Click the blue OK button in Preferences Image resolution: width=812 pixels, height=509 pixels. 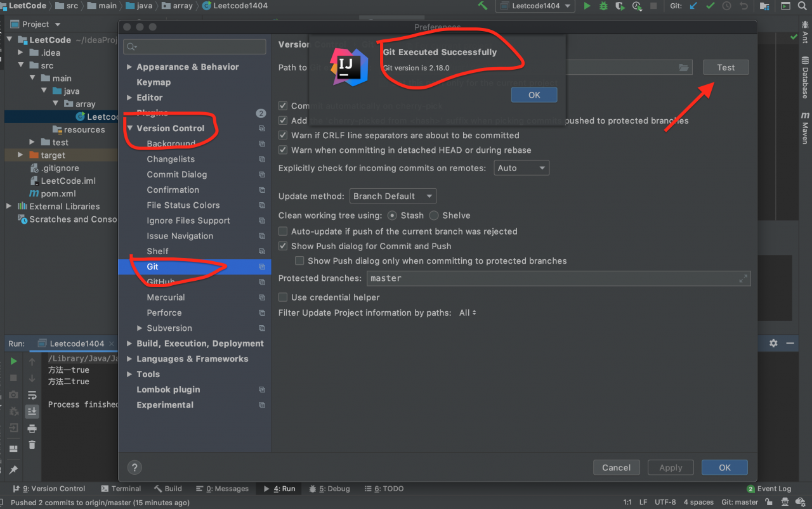pos(724,468)
